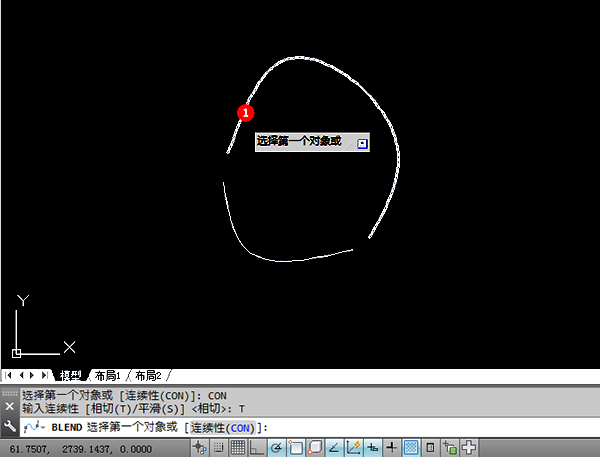Click the Polar Tracking icon
Screen dimensions: 600x457
click(277, 447)
